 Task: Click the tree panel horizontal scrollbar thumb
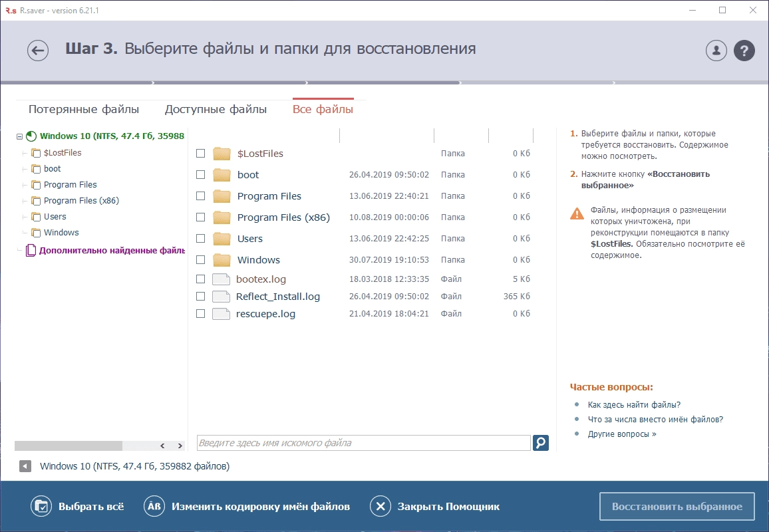coord(68,446)
